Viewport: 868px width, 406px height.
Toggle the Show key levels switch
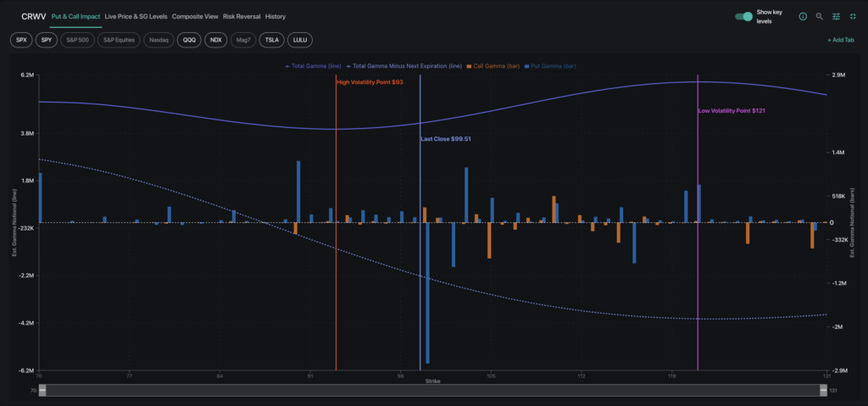pyautogui.click(x=743, y=16)
